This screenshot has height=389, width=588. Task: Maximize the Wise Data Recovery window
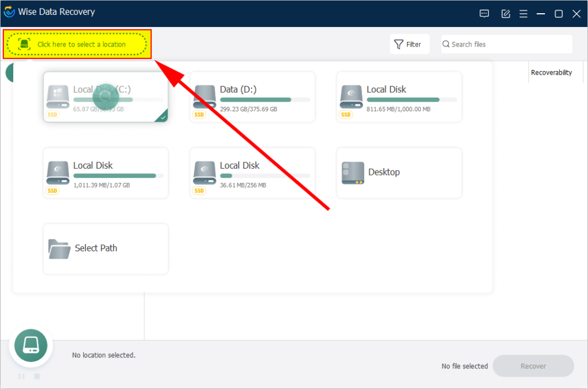click(558, 14)
